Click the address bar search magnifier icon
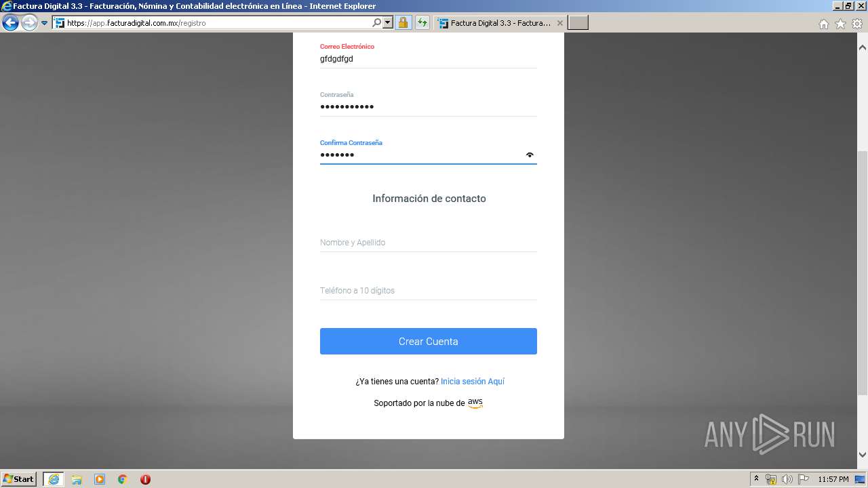Image resolution: width=868 pixels, height=488 pixels. [377, 22]
